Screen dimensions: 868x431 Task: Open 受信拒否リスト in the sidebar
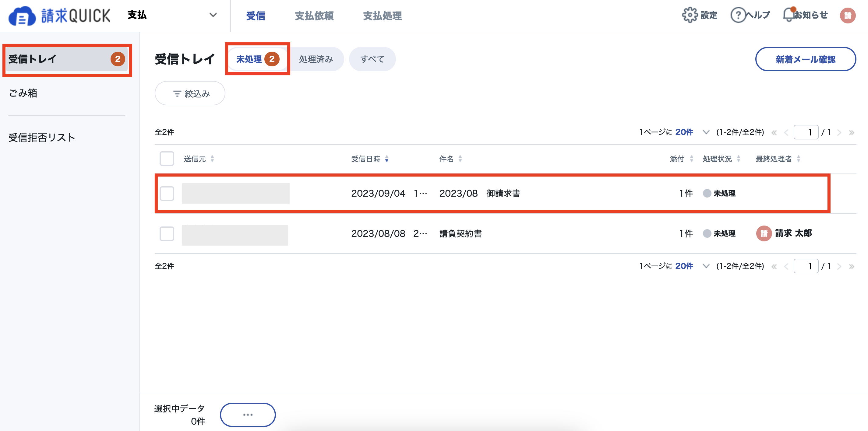click(x=42, y=137)
